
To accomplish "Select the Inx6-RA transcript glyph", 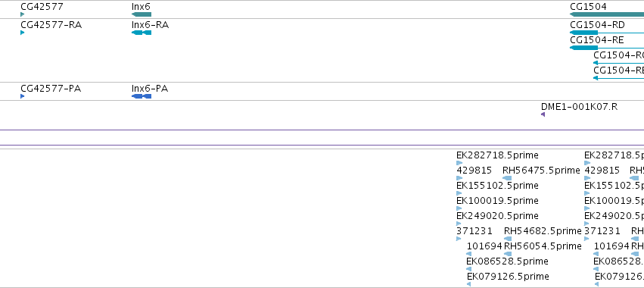I will click(142, 33).
